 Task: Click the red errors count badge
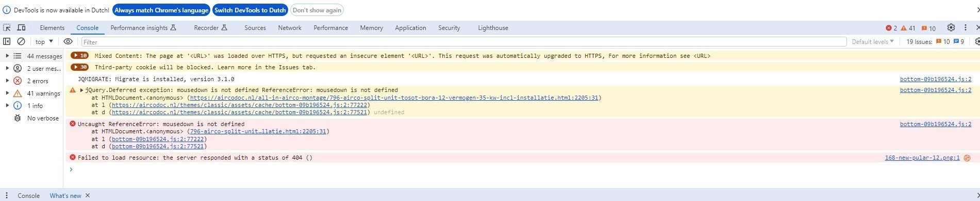891,28
